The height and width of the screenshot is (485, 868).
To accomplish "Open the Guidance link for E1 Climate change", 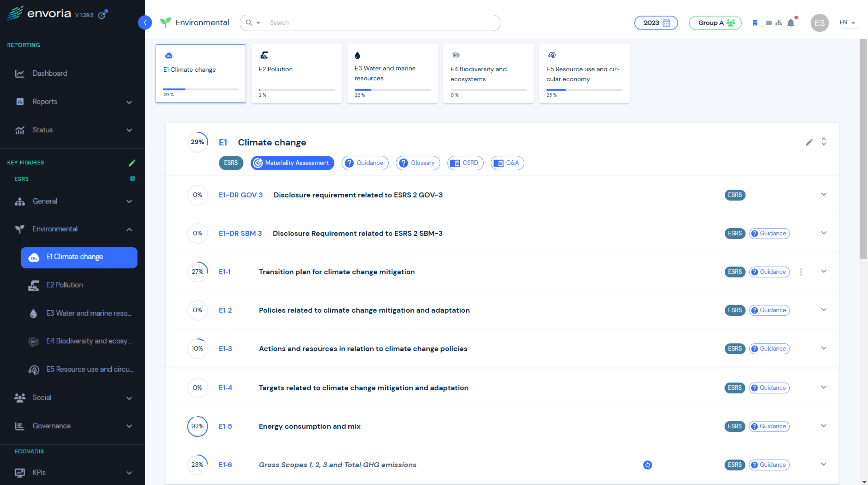I will (x=365, y=163).
